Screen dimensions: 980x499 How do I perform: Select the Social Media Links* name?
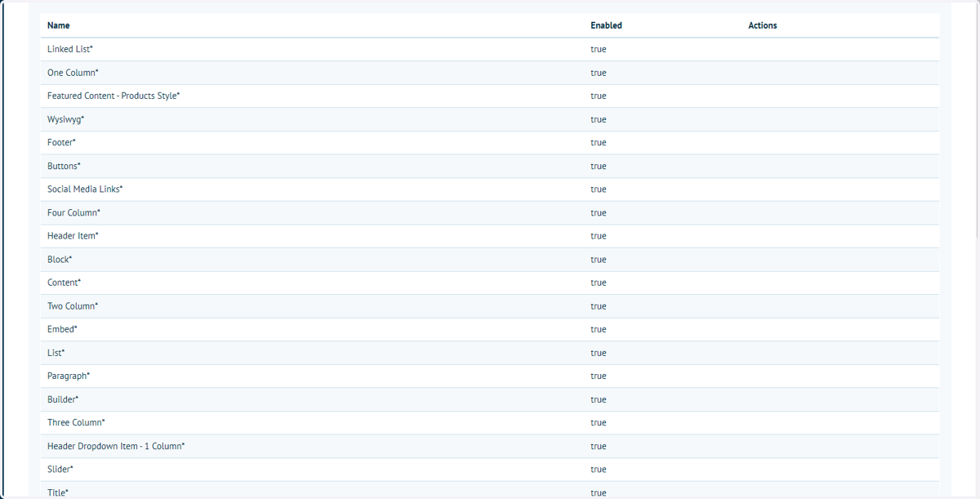click(85, 189)
